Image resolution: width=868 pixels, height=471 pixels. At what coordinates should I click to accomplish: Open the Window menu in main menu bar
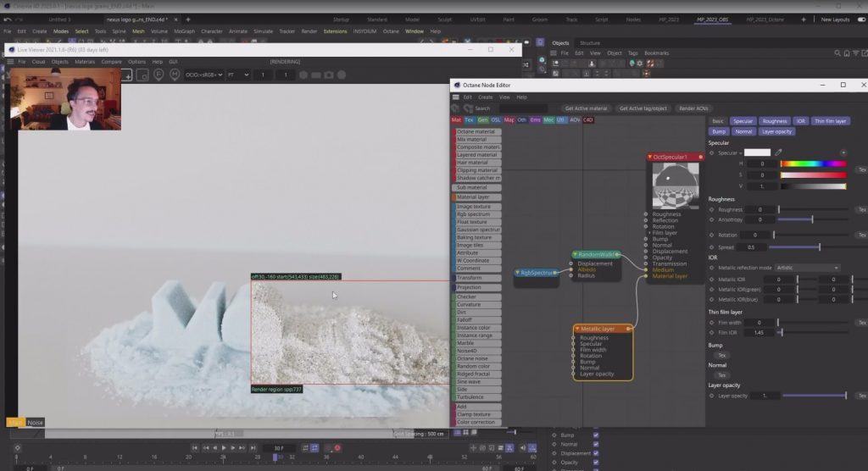[414, 31]
